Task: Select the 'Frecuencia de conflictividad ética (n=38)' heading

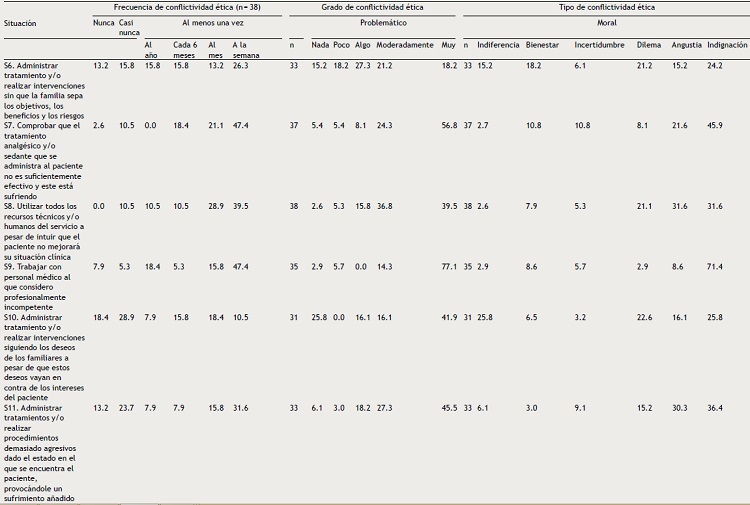Action: (187, 7)
